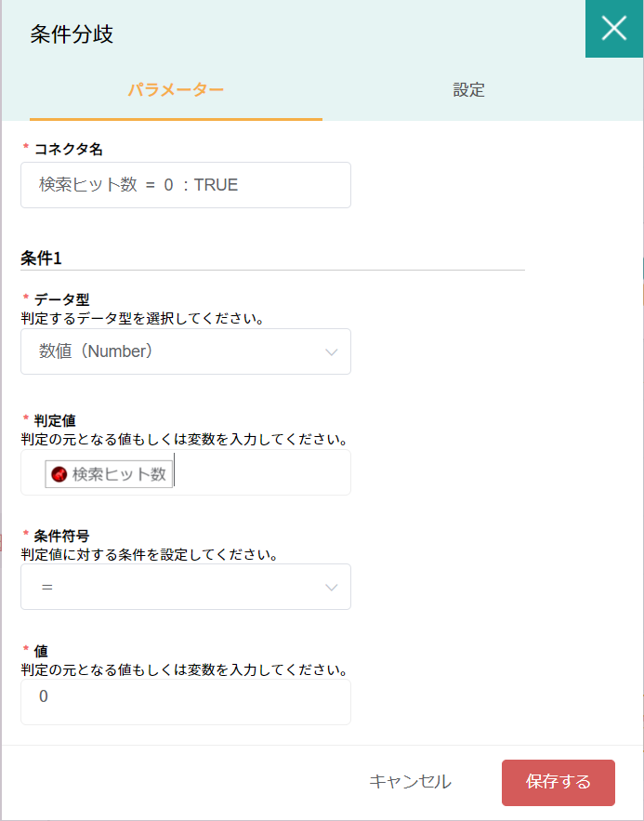Open the 条件符号 dropdown showing =
Image resolution: width=644 pixels, height=821 pixels.
[186, 587]
